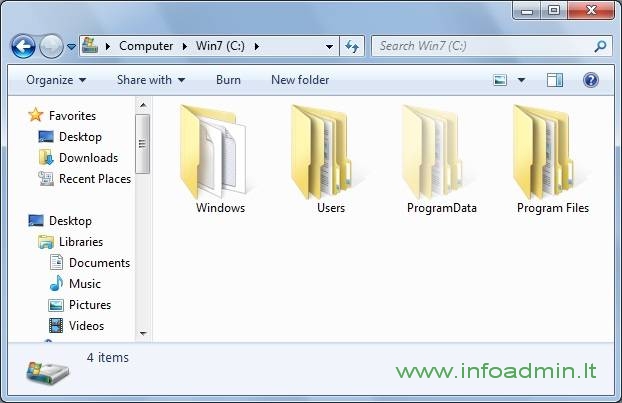
Task: Select Computer in the address bar
Action: point(146,46)
